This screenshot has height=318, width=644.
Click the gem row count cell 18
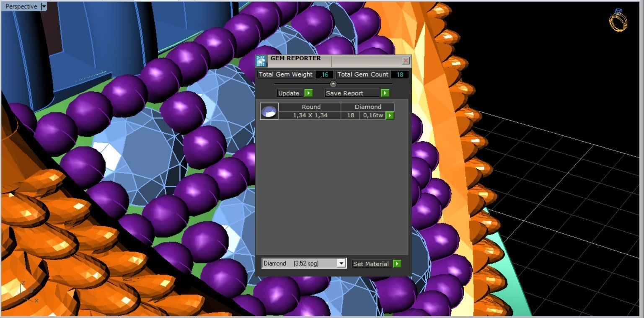point(350,115)
